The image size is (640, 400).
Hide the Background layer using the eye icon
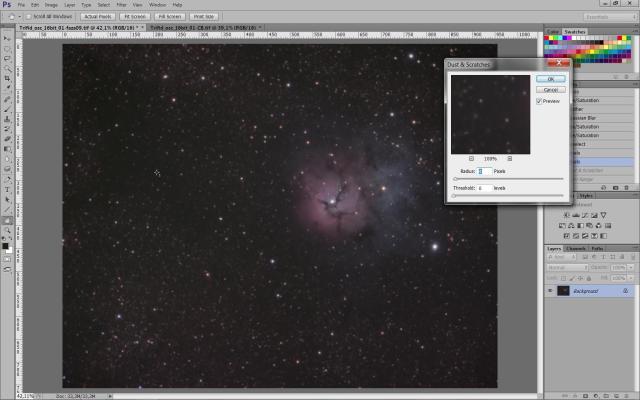pyautogui.click(x=550, y=291)
